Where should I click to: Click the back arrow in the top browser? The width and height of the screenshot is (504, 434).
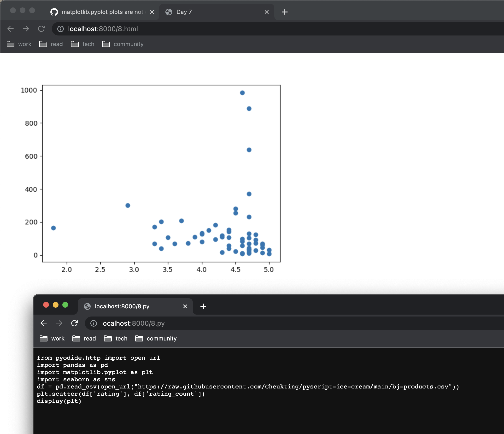[x=11, y=29]
